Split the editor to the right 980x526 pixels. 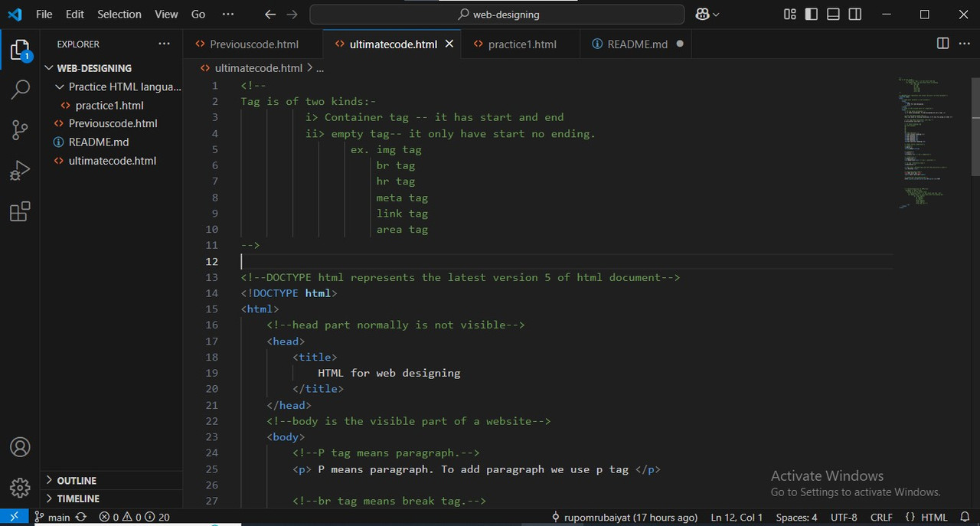click(943, 44)
